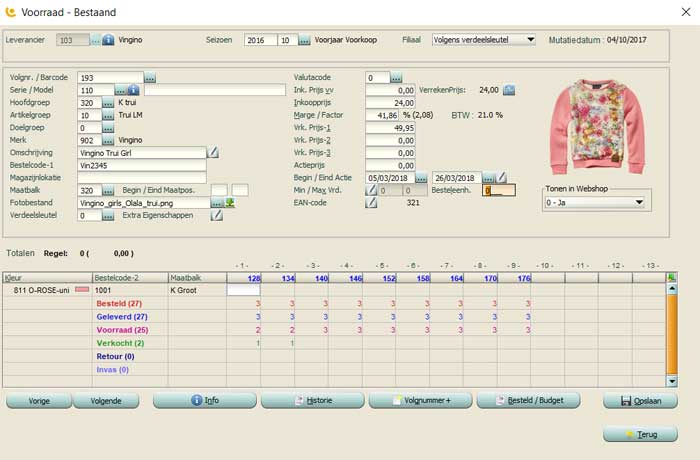Screen dimensions: 700x460
Task: Focus Marge field 41,86
Action: tap(382, 115)
